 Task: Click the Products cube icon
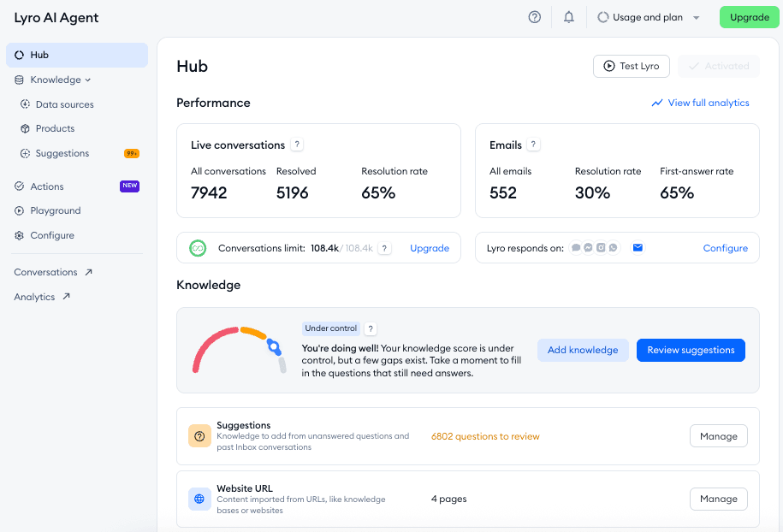point(25,128)
